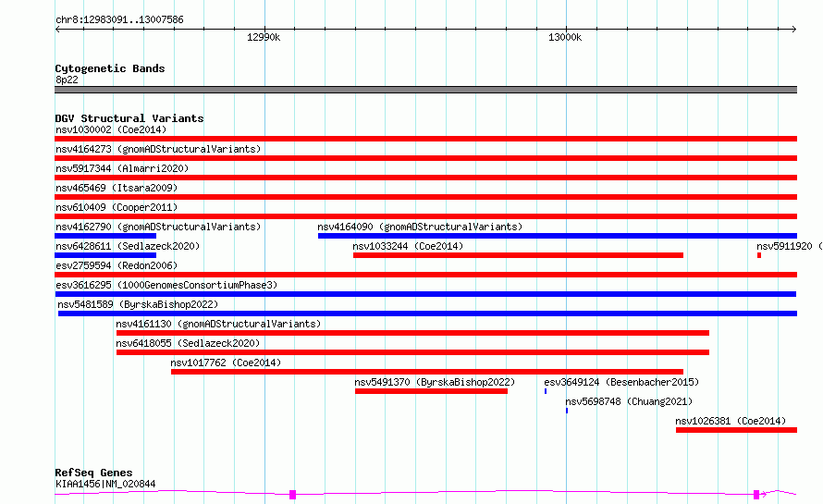Open the nsv1026381 (Coe2014) variant bar

point(736,430)
